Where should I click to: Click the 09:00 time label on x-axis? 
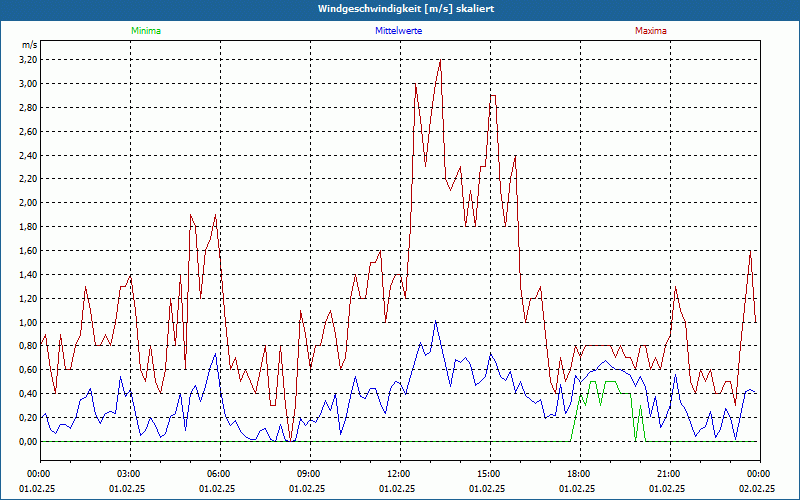(x=307, y=474)
